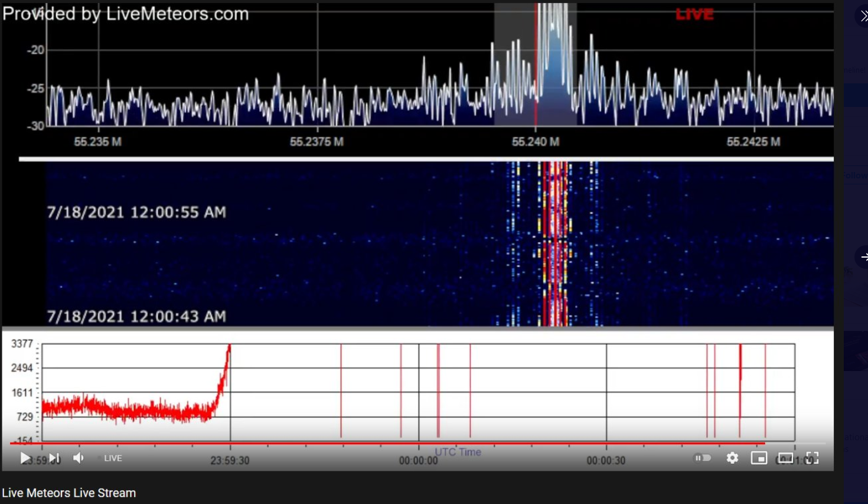Viewport: 868px width, 504px height.
Task: Click the "55.240 M" frequency label
Action: coord(535,142)
